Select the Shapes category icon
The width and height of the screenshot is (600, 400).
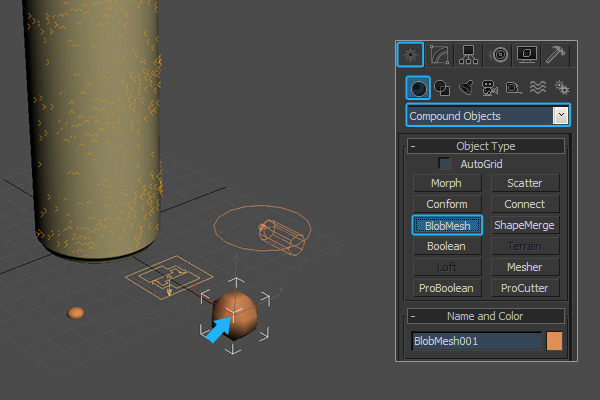pyautogui.click(x=442, y=88)
